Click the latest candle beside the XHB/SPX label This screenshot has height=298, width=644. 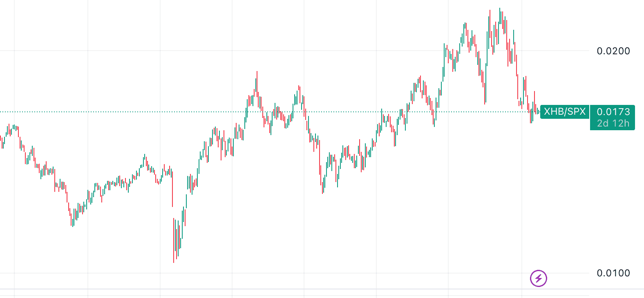click(539, 111)
